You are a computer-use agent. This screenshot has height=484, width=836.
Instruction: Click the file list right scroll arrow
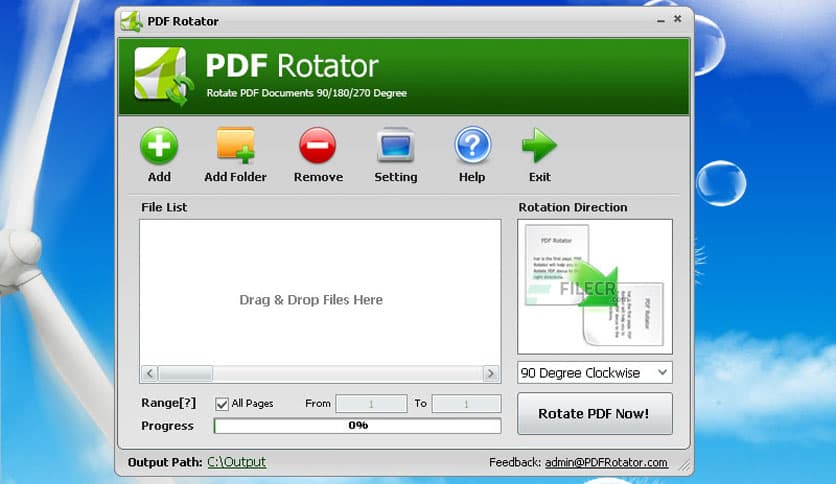point(491,374)
